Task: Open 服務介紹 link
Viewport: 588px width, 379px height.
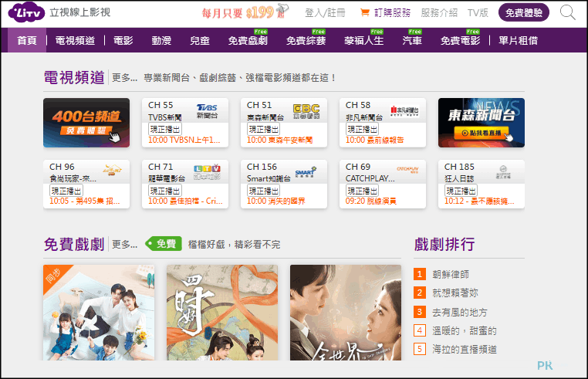Action: click(x=439, y=13)
